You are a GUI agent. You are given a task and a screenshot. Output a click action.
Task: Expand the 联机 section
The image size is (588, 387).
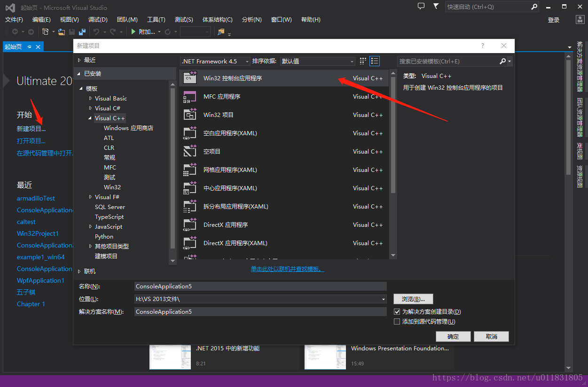coord(79,271)
